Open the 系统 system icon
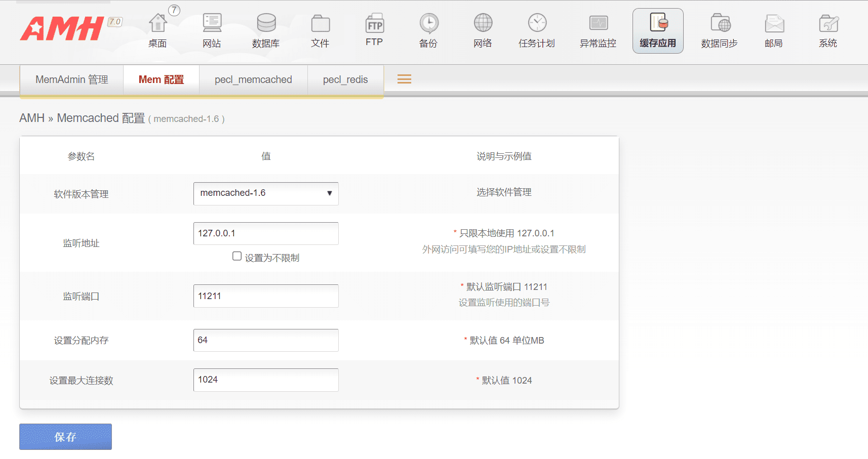The image size is (868, 459). (x=828, y=29)
